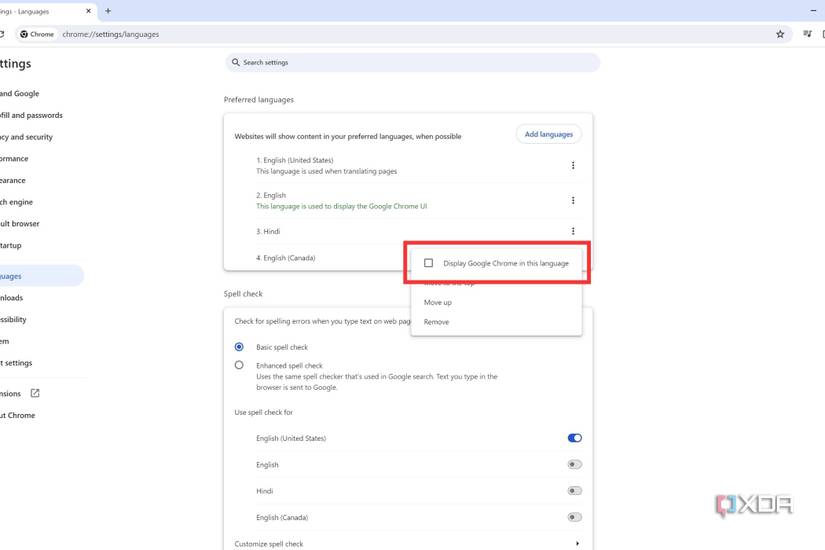825x550 pixels.
Task: Select Enhanced spell check radio button
Action: [239, 365]
